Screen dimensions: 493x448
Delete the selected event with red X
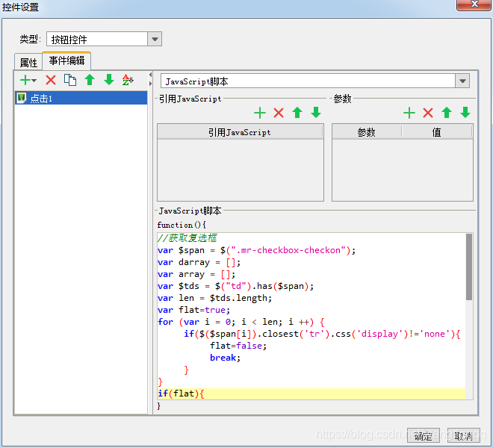coord(51,80)
